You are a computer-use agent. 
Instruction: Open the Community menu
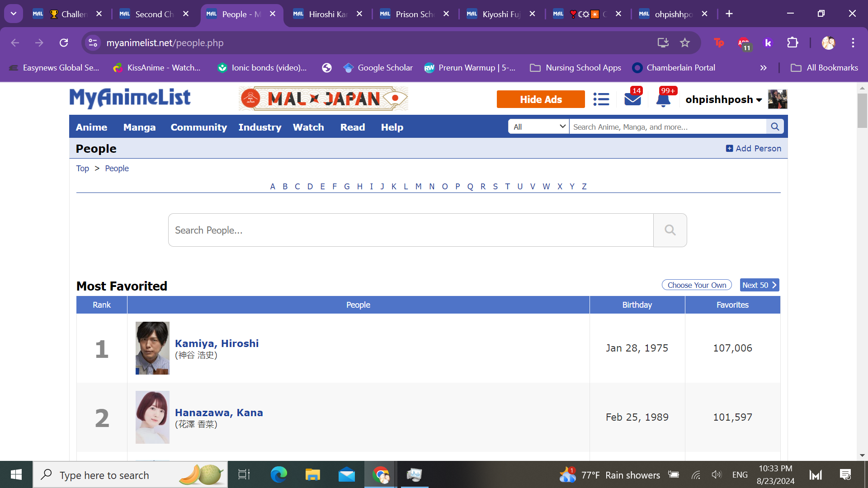[198, 127]
